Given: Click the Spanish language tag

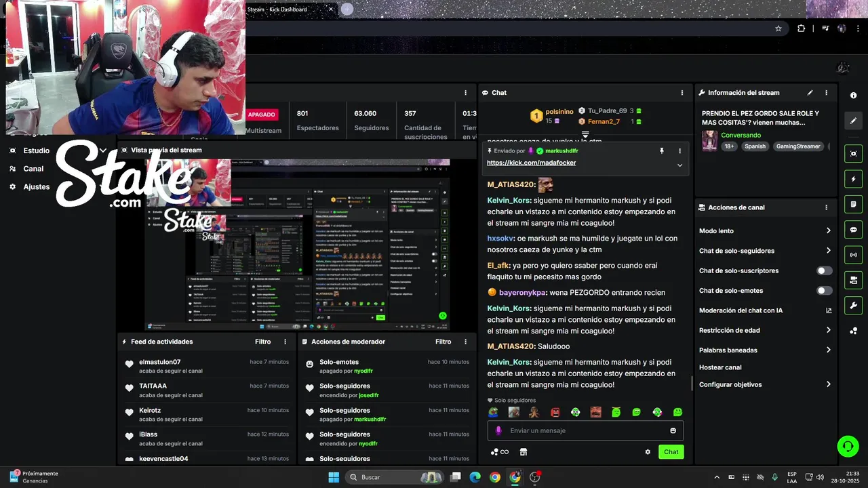Looking at the screenshot, I should [755, 146].
